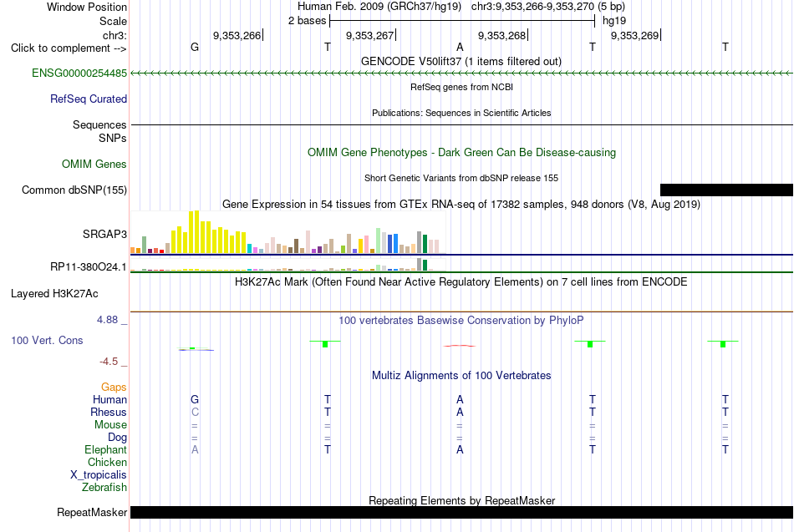This screenshot has height=532, width=794.
Task: Click OMIM Gene Phenotypes track title
Action: click(462, 153)
